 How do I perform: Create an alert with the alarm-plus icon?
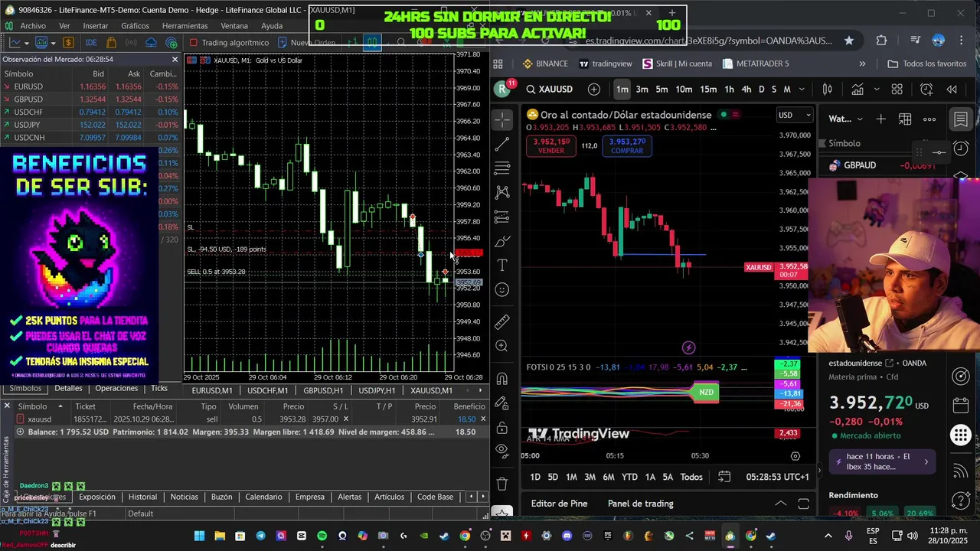pos(927,90)
